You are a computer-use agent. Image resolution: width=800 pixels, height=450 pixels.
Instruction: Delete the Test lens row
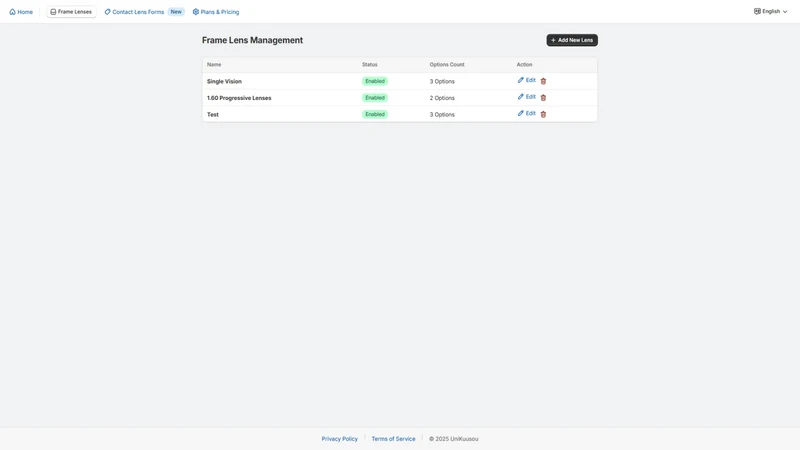[543, 114]
